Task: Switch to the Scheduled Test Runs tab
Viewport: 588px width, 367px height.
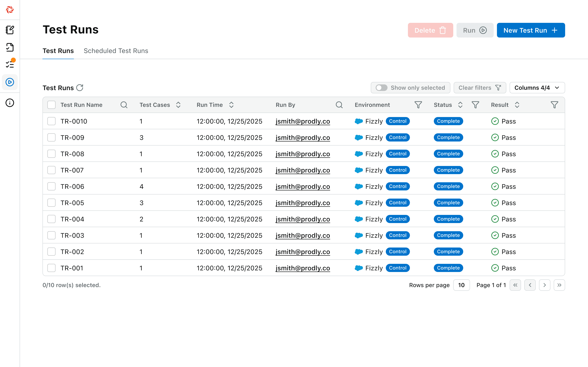Action: [116, 51]
